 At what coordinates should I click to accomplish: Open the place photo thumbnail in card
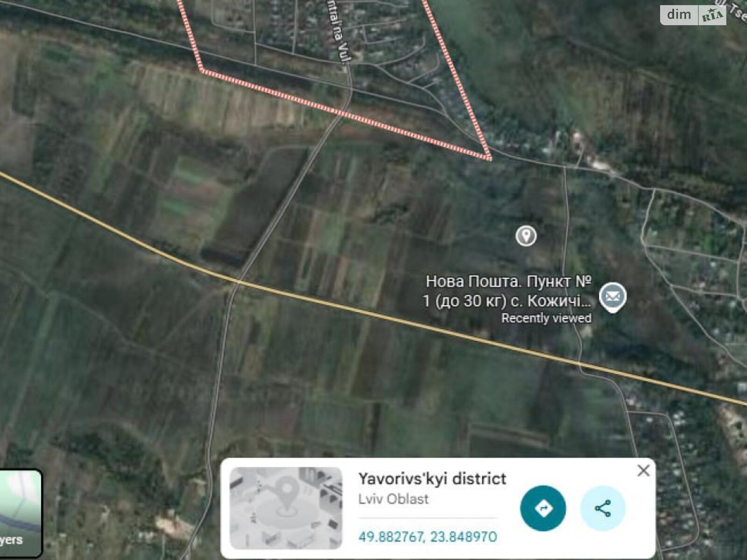tap(286, 508)
